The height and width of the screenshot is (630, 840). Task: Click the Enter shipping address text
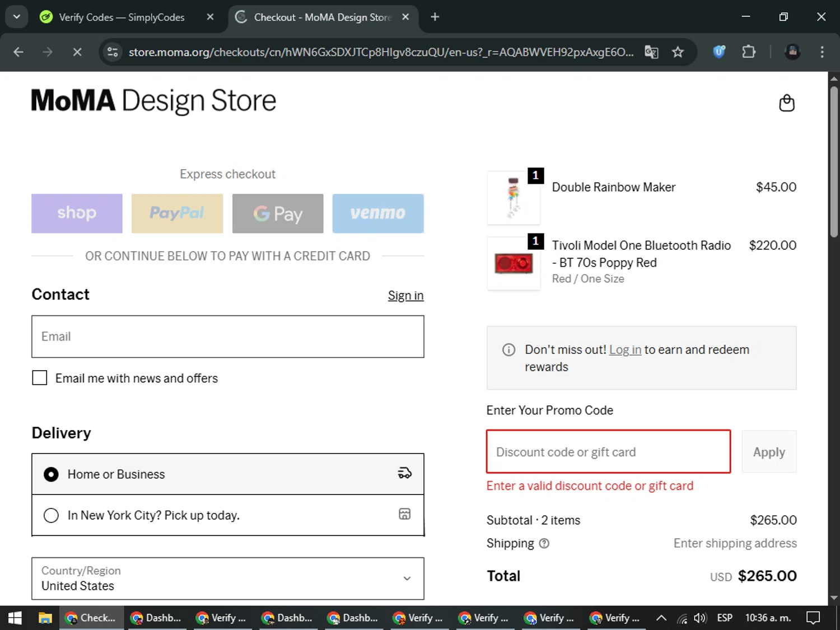click(x=735, y=543)
